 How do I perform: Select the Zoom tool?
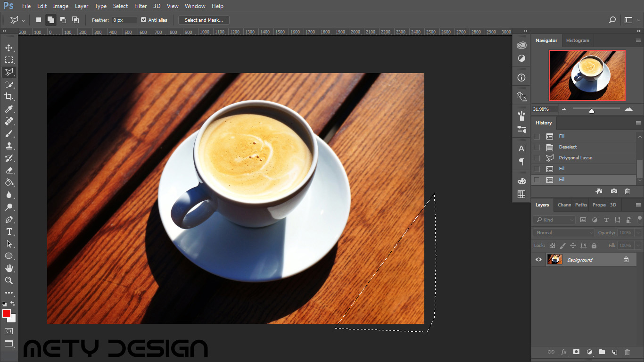[x=8, y=280]
